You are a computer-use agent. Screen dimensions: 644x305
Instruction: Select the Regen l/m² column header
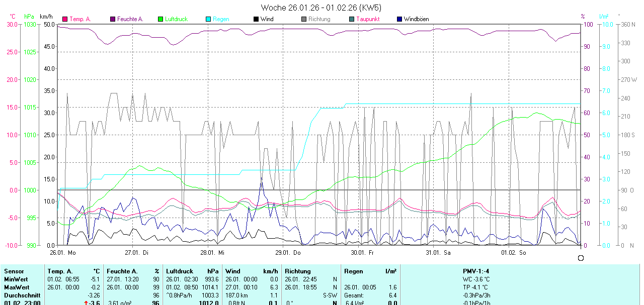(370, 271)
